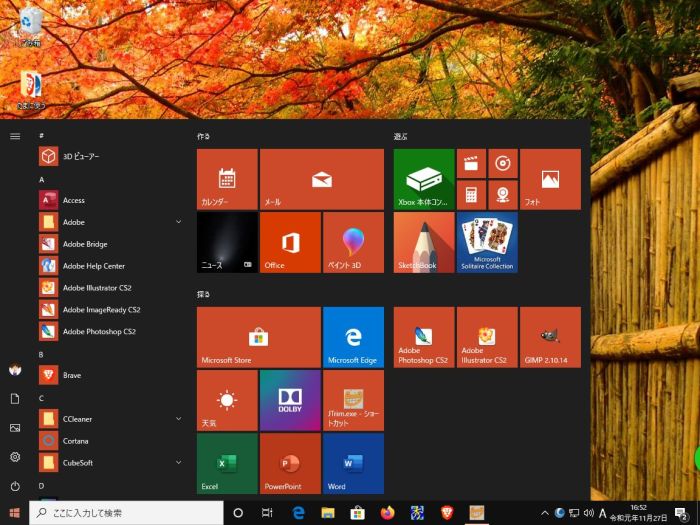Launch the Paint 3D (ペイント 3D) tile
700x525 pixels.
(353, 242)
